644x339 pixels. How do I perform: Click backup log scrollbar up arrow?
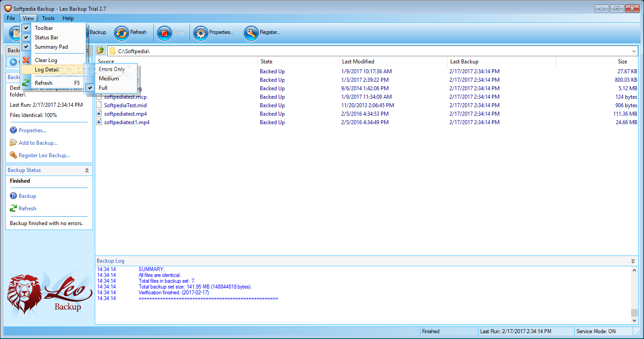click(634, 270)
